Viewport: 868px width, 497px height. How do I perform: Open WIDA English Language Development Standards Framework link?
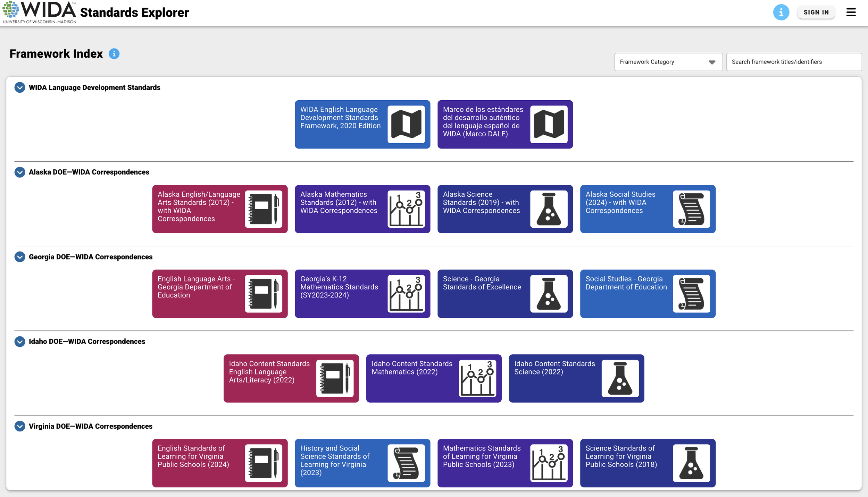(340, 118)
